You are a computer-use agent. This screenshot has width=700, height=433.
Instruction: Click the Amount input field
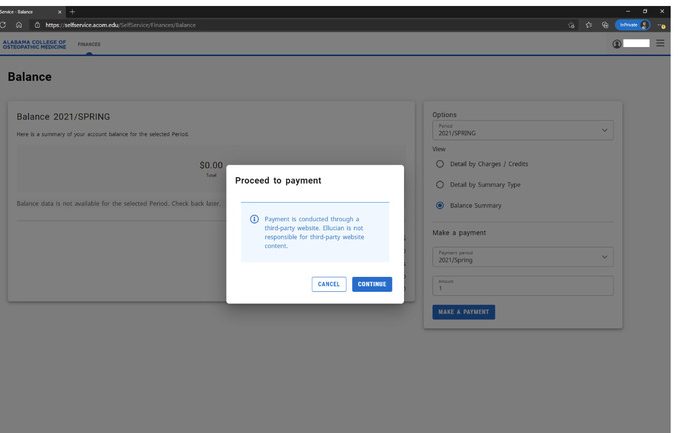[x=522, y=286]
